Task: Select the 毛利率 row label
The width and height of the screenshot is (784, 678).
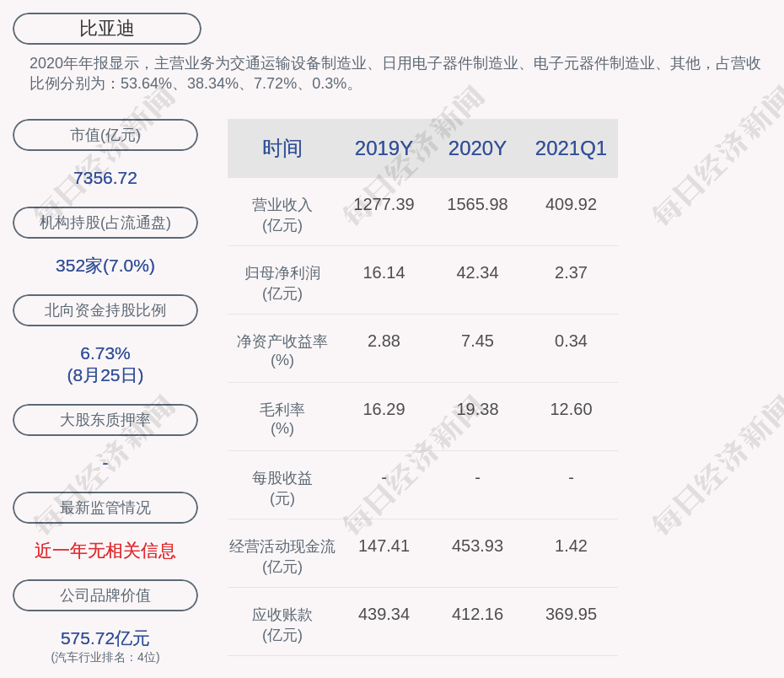Action: [x=282, y=419]
